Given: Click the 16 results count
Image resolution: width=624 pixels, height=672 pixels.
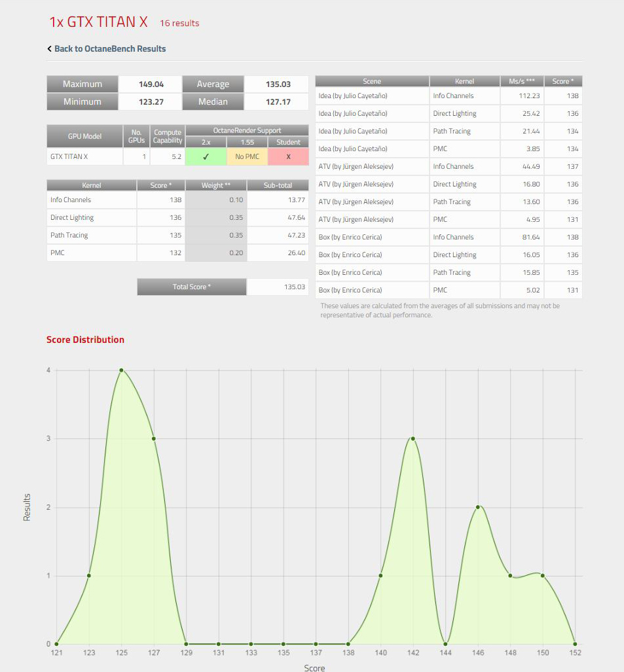Looking at the screenshot, I should click(179, 23).
